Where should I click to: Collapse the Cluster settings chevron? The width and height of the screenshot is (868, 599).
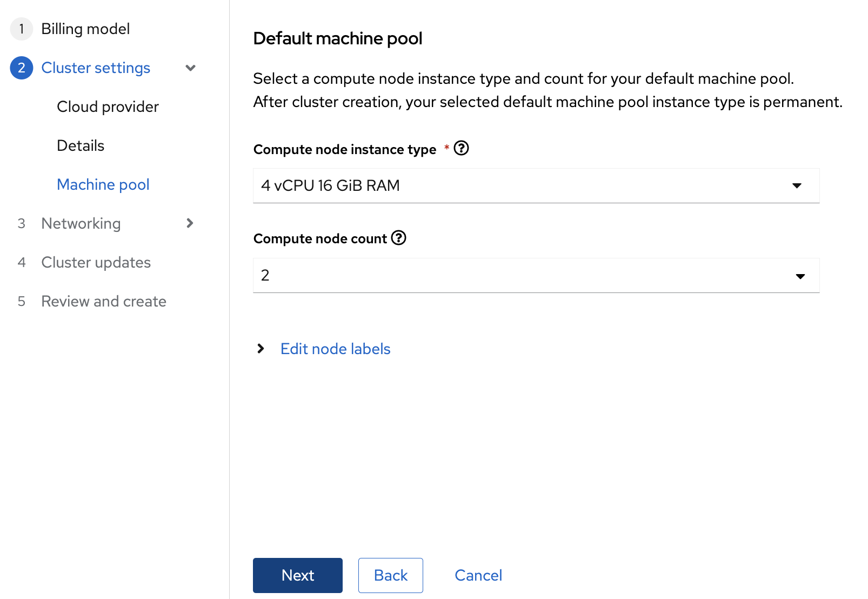point(190,68)
